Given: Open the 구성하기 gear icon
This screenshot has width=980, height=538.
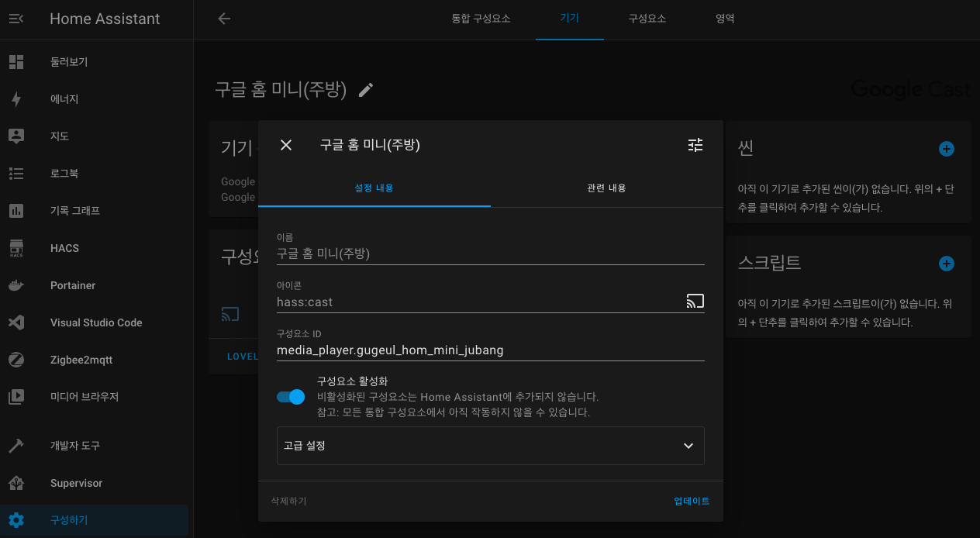Looking at the screenshot, I should pos(16,520).
